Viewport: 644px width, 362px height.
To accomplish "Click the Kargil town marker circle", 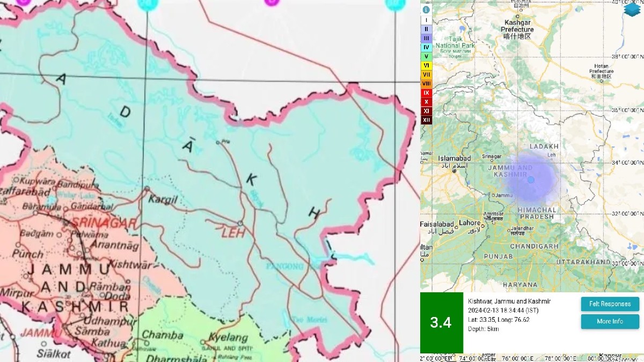I will 147,189.
